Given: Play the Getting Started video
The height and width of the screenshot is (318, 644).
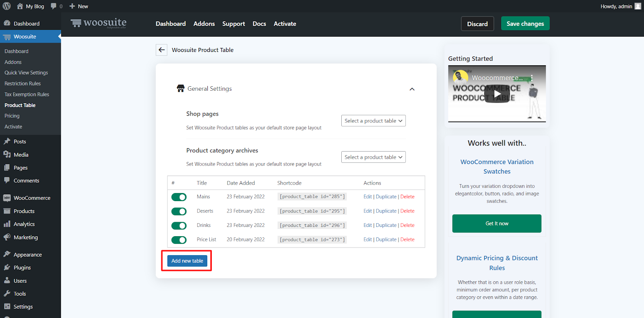Looking at the screenshot, I should (x=497, y=94).
